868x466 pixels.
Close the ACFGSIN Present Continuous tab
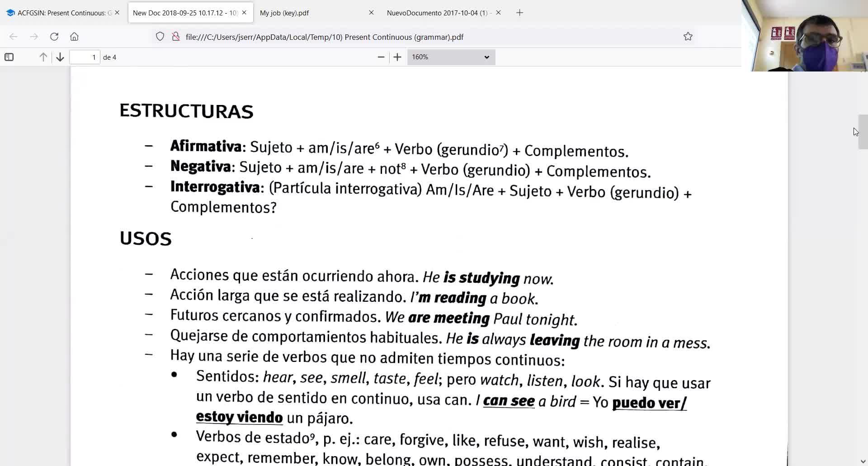117,13
